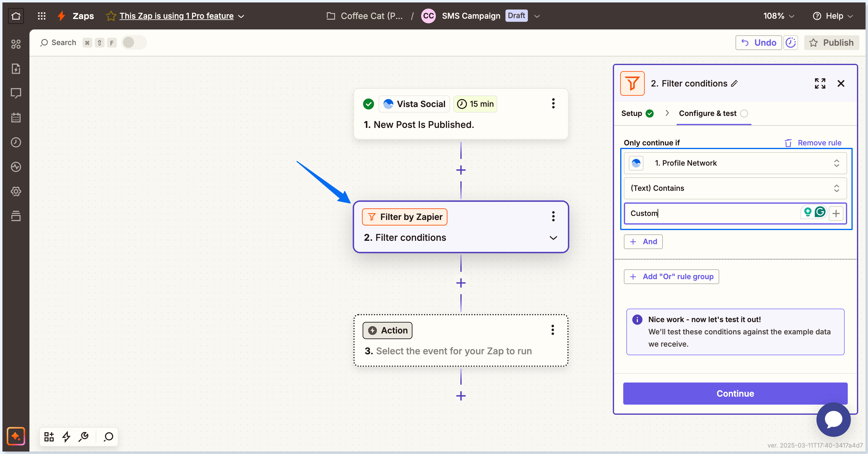Image resolution: width=868 pixels, height=454 pixels.
Task: Click the wrench tool in bottom toolbar
Action: click(x=83, y=437)
